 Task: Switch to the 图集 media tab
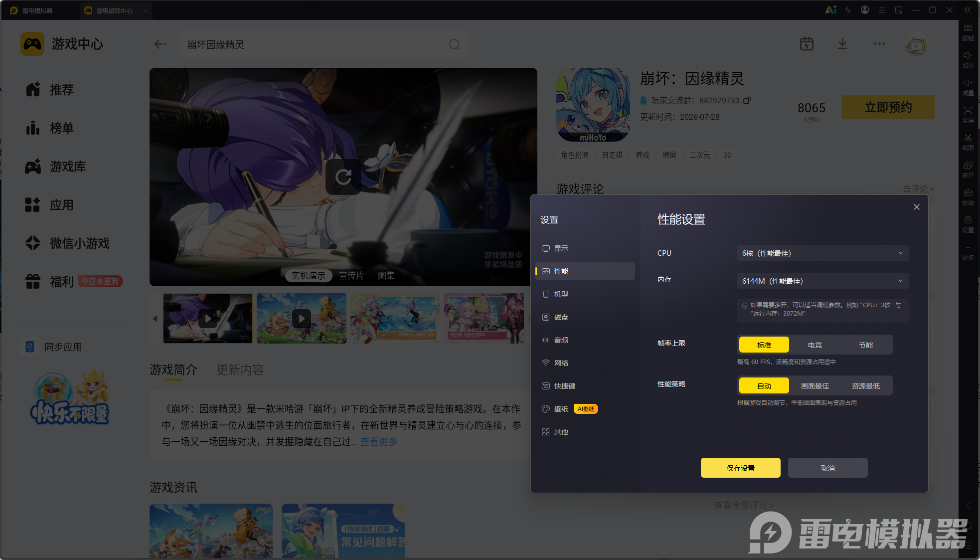coord(386,276)
